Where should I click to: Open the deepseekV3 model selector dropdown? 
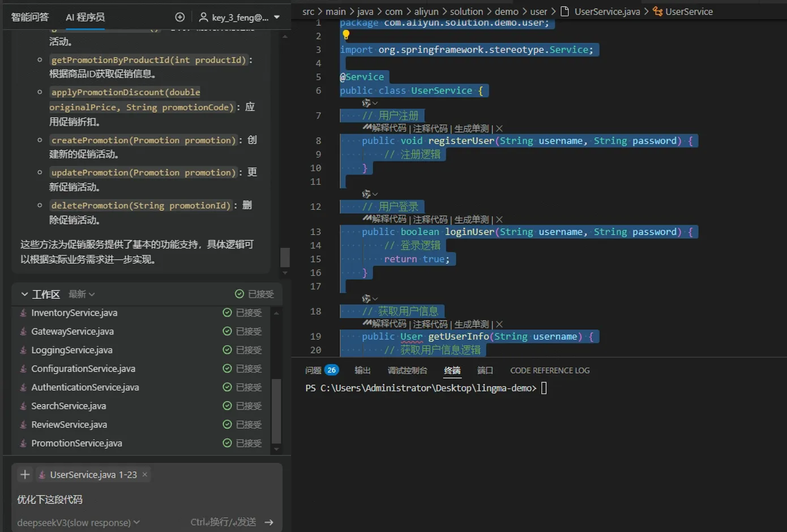click(79, 522)
